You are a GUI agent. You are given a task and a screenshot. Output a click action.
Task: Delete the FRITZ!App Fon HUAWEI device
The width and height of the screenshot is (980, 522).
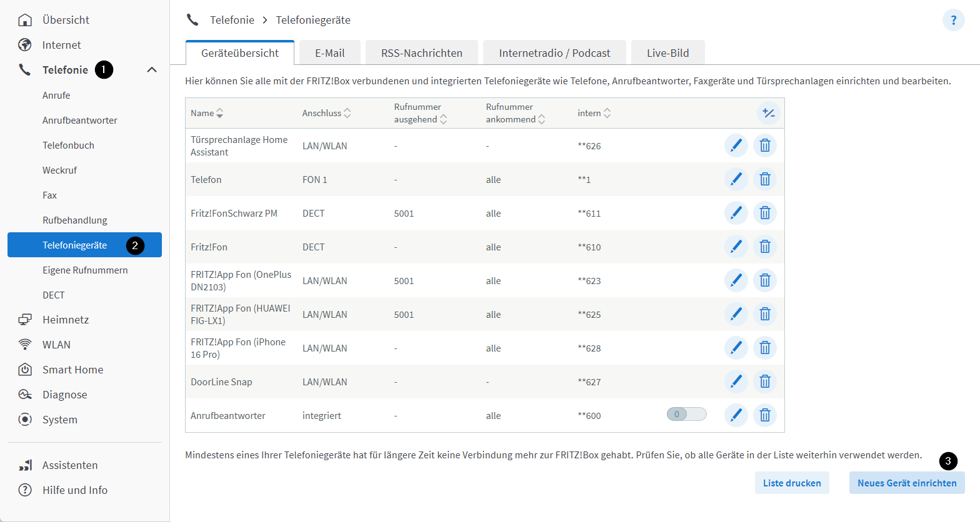click(x=764, y=314)
